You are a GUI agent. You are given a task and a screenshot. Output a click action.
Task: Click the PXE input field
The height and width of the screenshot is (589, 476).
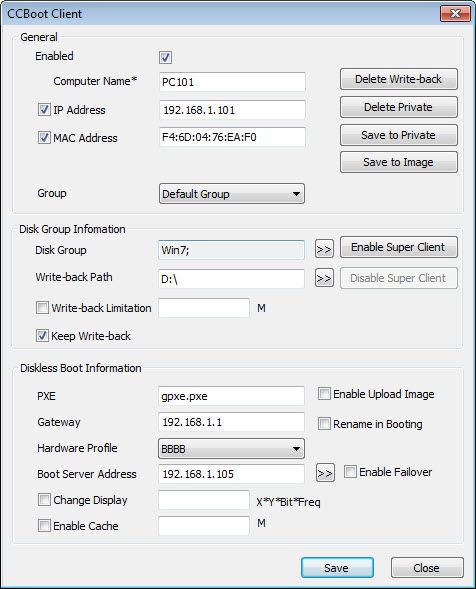[x=231, y=396]
